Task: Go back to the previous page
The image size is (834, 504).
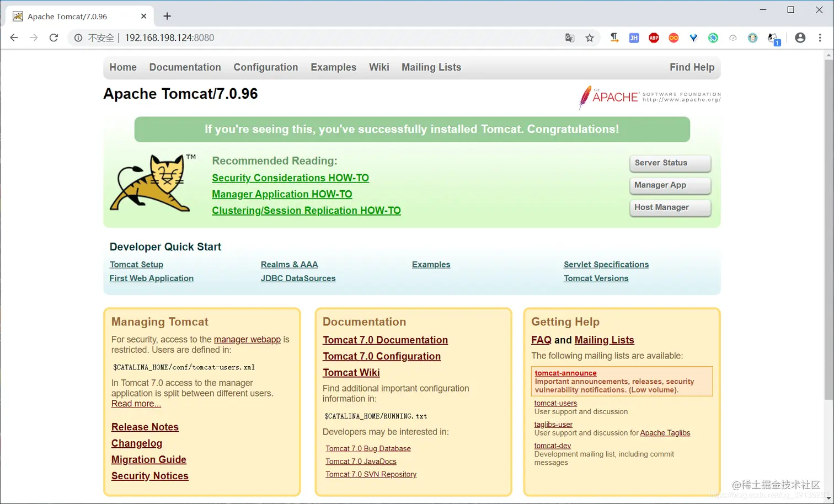Action: 14,37
